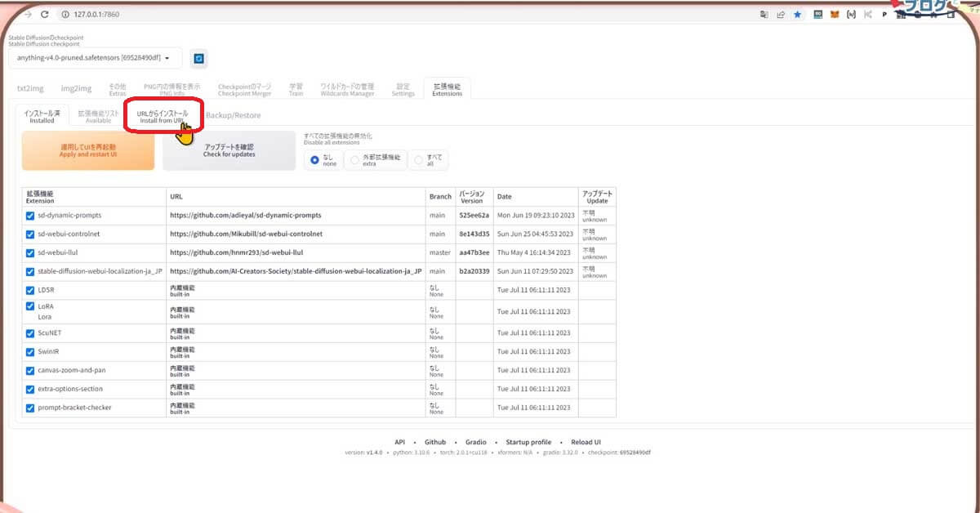Open the txt2img tab
980x513 pixels.
click(x=30, y=88)
